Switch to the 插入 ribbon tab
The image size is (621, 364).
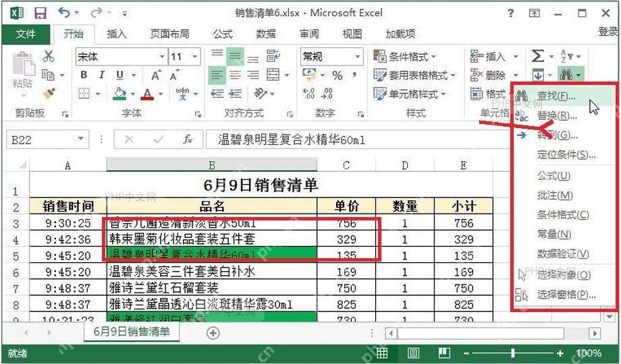116,34
